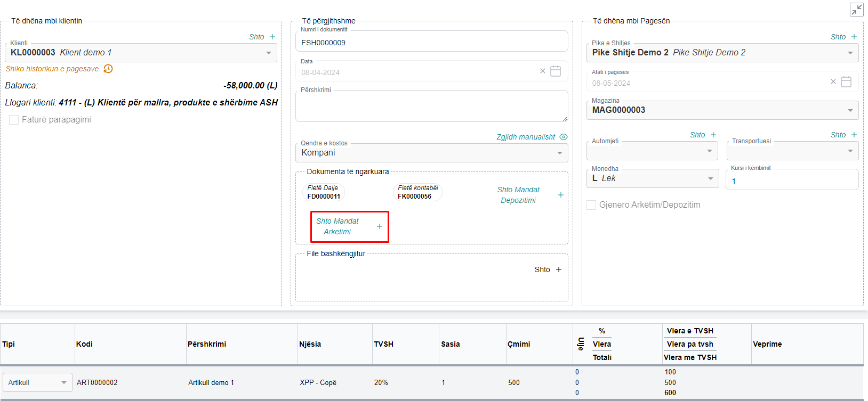The width and height of the screenshot is (868, 401).
Task: Open the Qendra e kostos dropdown
Action: (x=560, y=153)
